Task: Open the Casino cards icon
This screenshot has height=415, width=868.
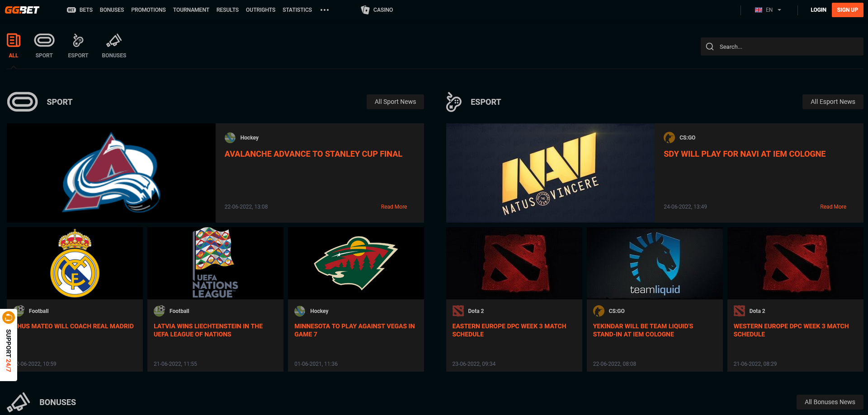Action: click(x=365, y=9)
